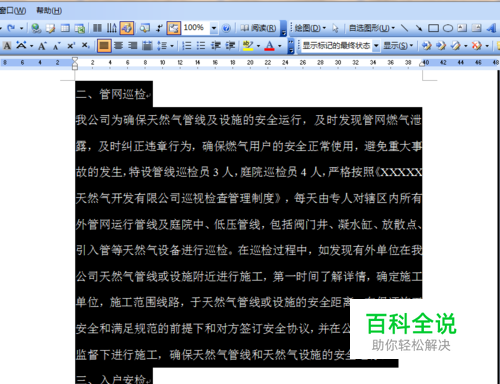
Task: Click the Grow Font icon
Action: click(42, 46)
